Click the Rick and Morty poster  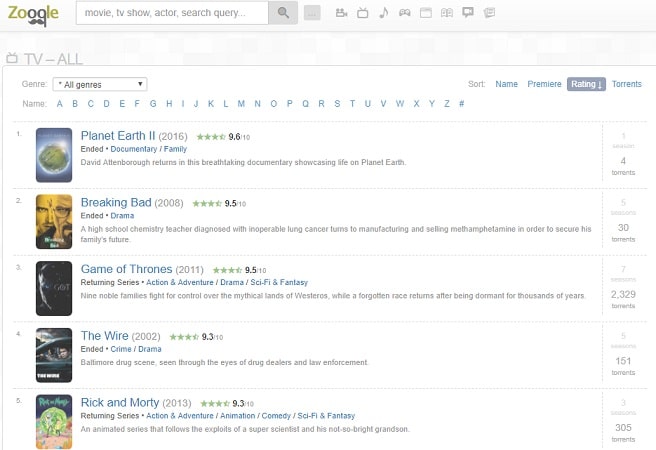click(54, 422)
